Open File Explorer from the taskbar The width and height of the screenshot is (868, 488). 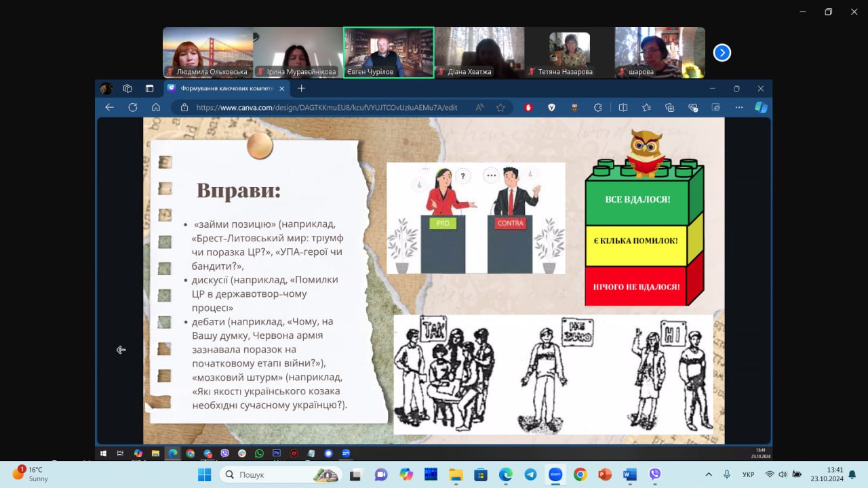pyautogui.click(x=456, y=474)
